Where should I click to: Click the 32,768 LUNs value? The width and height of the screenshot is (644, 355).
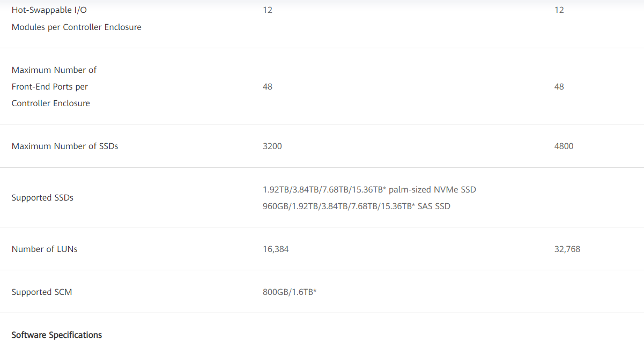click(567, 249)
